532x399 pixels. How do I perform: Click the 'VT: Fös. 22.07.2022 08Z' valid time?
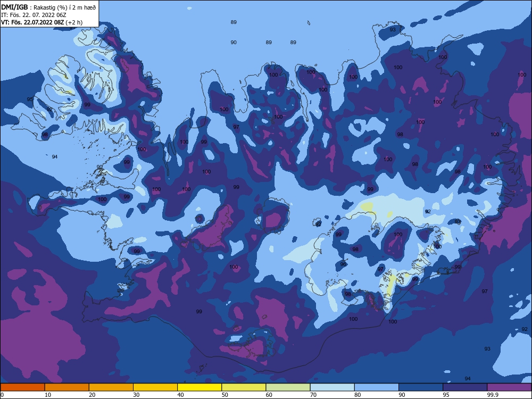click(32, 22)
